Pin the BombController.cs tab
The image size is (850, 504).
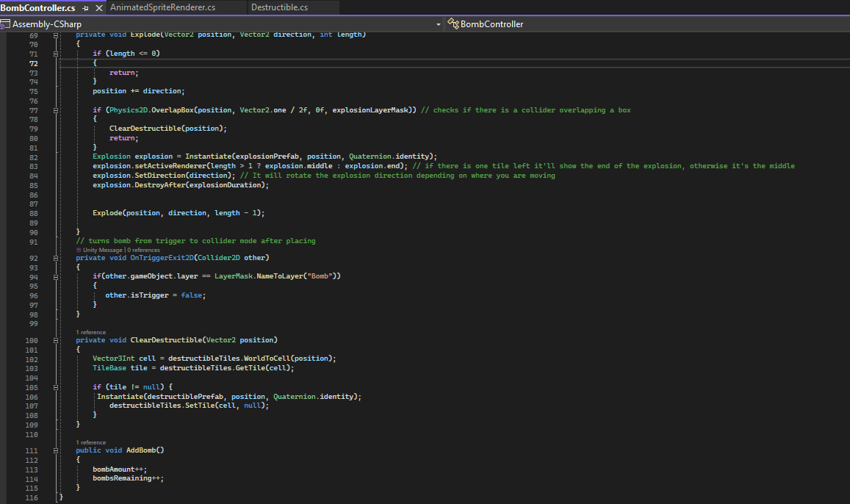(86, 7)
